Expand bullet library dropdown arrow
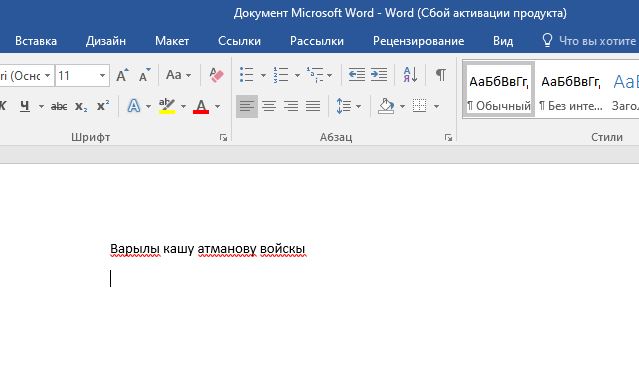 click(x=263, y=75)
